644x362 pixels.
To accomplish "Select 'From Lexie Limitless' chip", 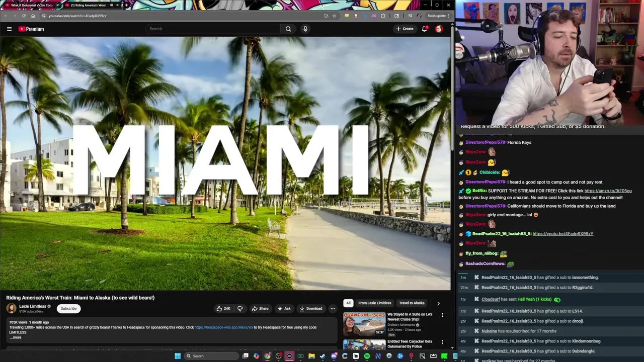I will tap(375, 303).
